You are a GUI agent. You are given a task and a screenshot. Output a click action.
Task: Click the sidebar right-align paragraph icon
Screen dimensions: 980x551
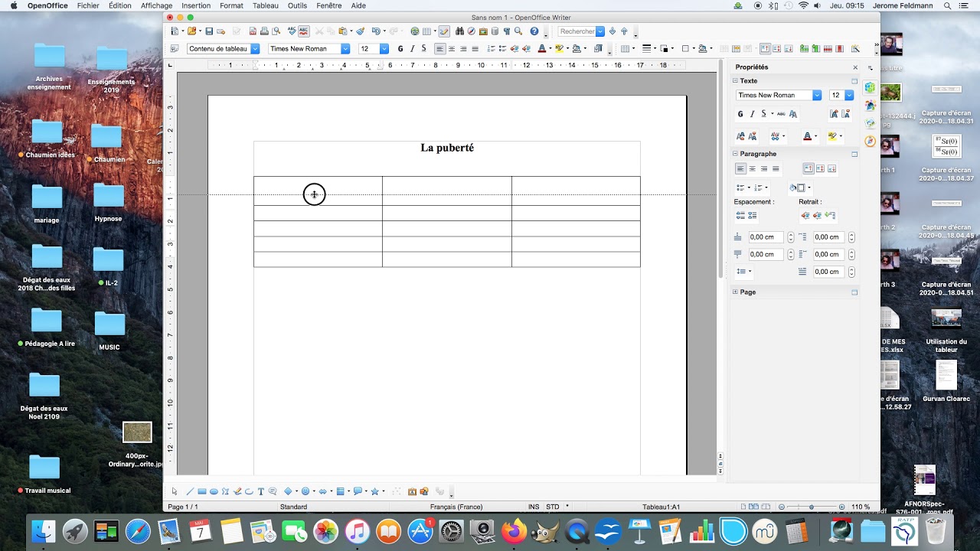[764, 168]
